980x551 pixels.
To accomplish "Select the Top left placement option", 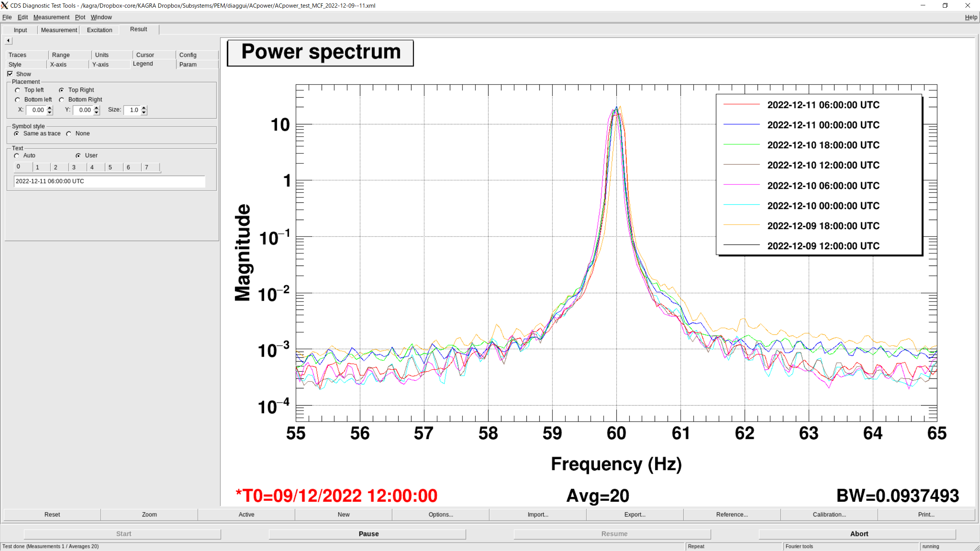I will tap(18, 90).
